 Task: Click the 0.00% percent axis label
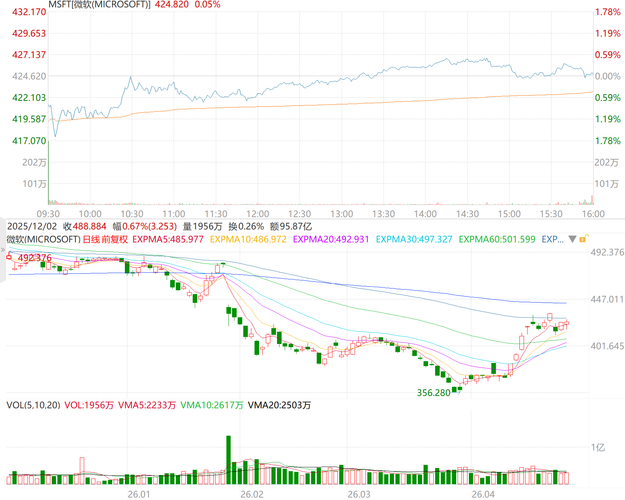click(608, 76)
